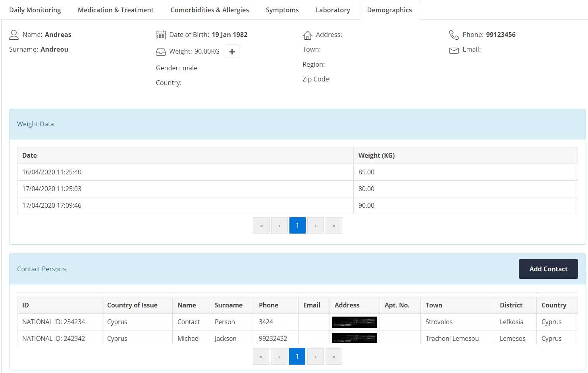Click the Weight (KG) column header
Screen dimensions: 588x373
coord(376,155)
